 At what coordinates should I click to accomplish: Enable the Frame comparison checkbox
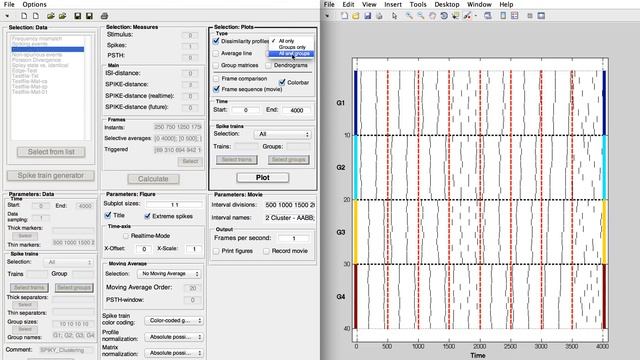(x=216, y=78)
